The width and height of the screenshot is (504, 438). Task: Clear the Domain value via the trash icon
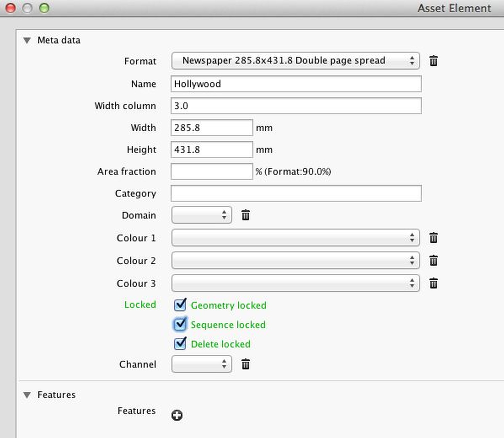(x=245, y=215)
